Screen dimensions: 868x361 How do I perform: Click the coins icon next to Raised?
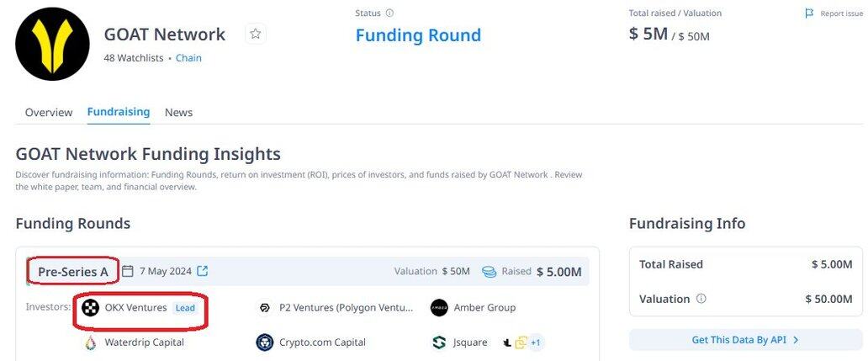click(x=489, y=272)
